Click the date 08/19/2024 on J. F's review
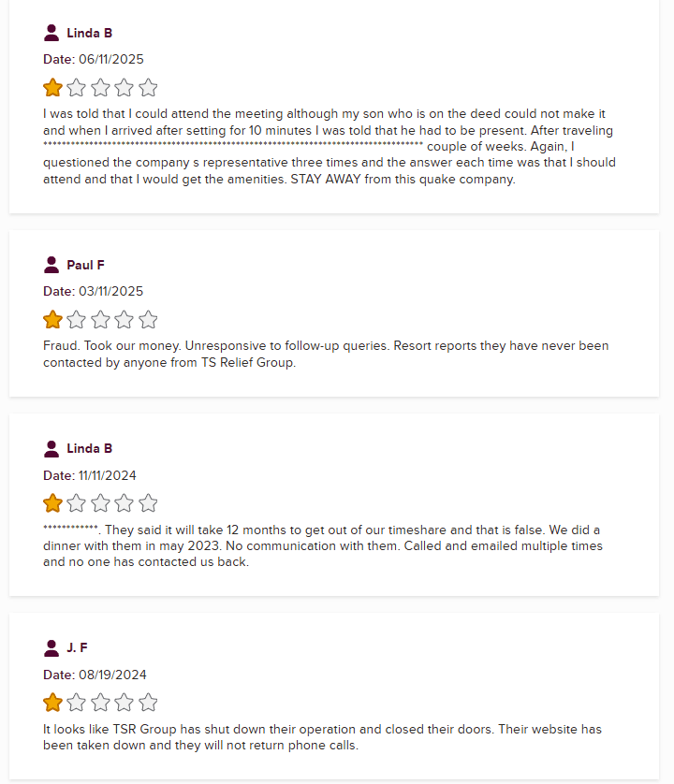The image size is (674, 784). 112,675
